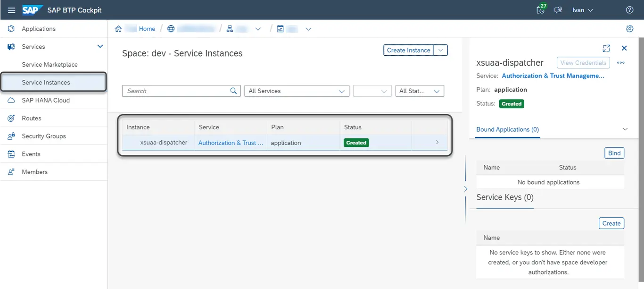Open the help question mark icon
The height and width of the screenshot is (289, 644).
pyautogui.click(x=629, y=10)
